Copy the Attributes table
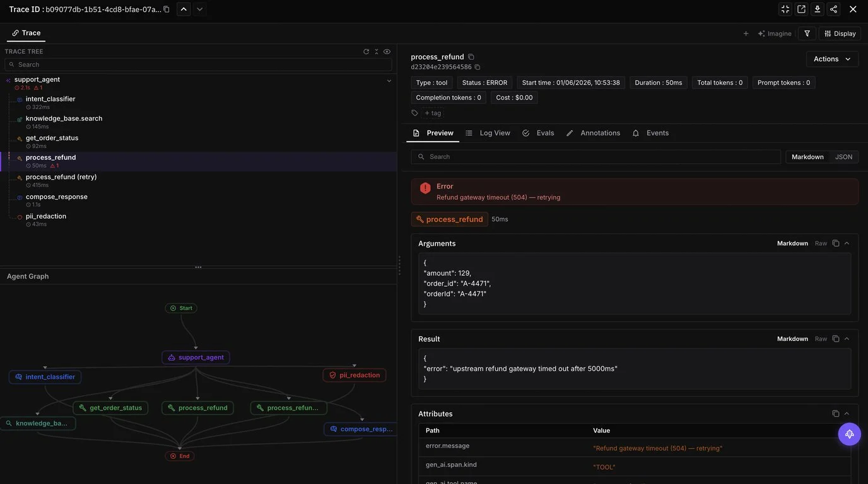This screenshot has height=484, width=868. coord(836,413)
